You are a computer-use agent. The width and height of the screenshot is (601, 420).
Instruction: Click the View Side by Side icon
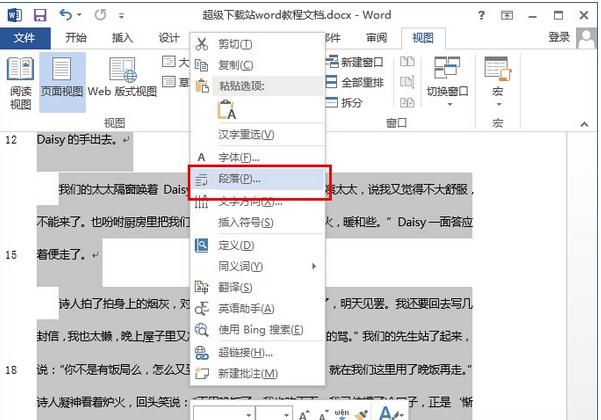point(407,61)
